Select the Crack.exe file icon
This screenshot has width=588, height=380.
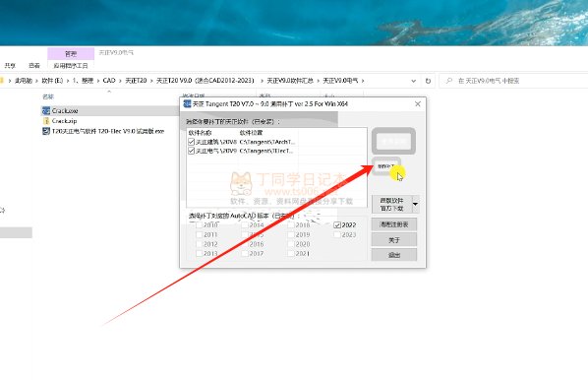(x=46, y=111)
